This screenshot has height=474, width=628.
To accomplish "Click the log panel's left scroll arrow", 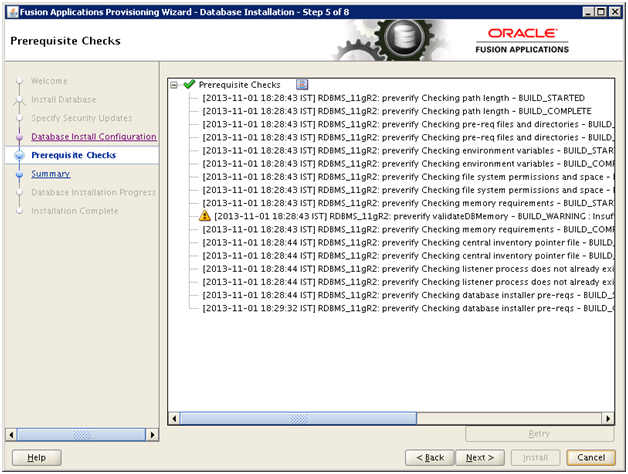I will [x=174, y=419].
